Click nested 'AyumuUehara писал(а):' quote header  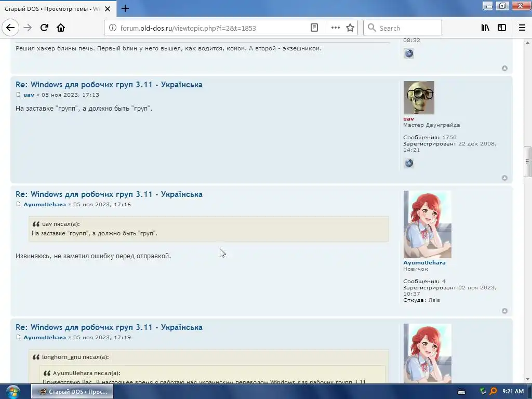coord(87,373)
